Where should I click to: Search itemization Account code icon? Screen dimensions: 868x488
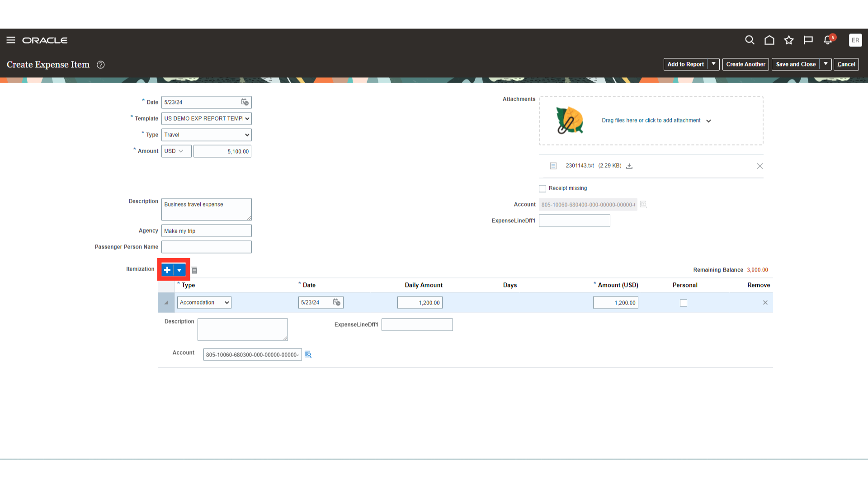pos(308,355)
